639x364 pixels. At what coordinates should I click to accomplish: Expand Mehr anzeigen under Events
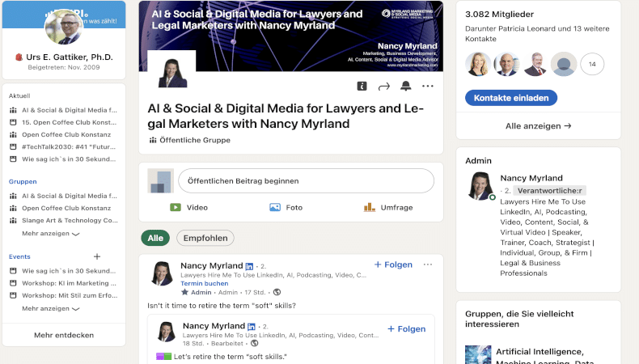(x=50, y=308)
